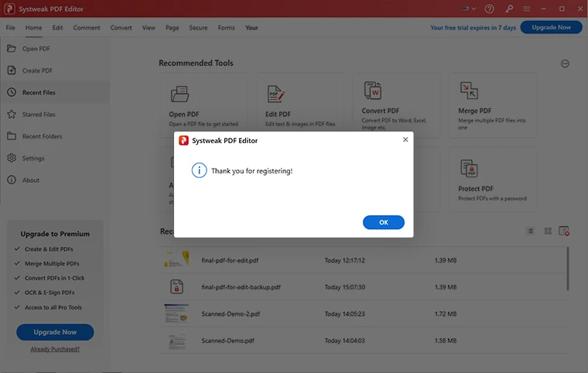Click the Systweak logo in dialog title
The height and width of the screenshot is (373, 588).
click(x=183, y=140)
